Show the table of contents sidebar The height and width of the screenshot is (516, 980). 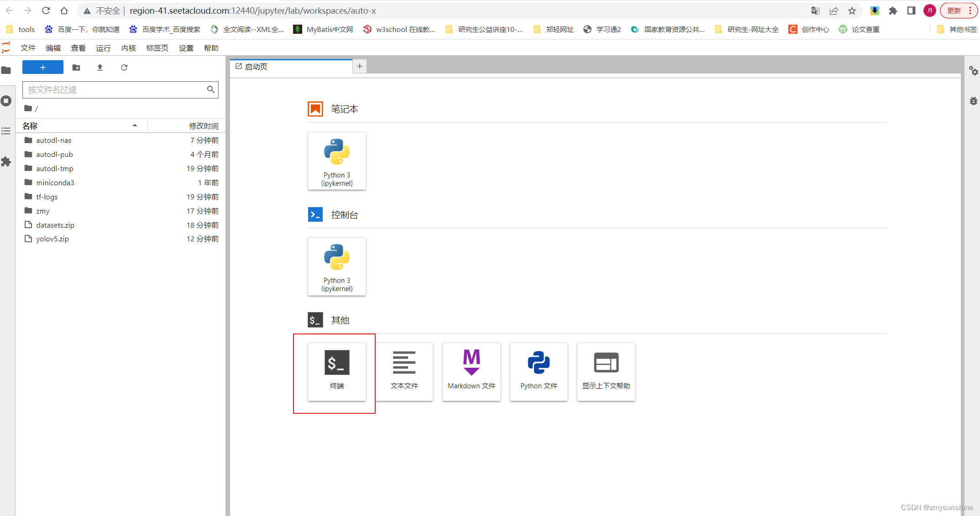(6, 131)
